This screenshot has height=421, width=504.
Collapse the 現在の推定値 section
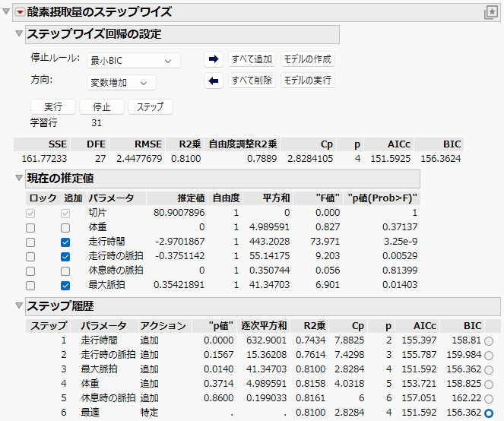19,178
